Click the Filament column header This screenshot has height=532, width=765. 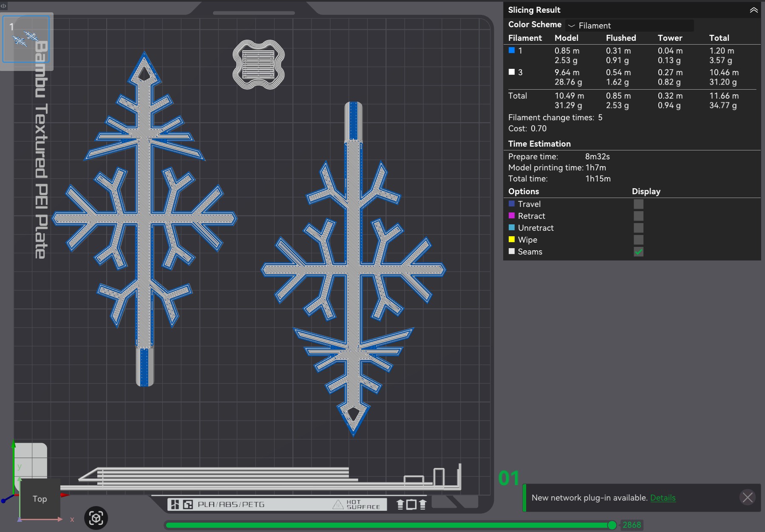[x=525, y=38]
